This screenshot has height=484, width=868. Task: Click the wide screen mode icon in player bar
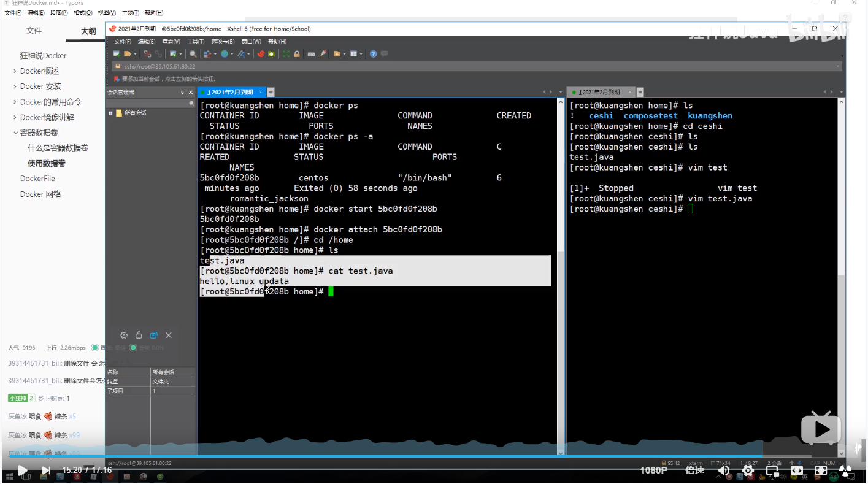click(x=796, y=471)
